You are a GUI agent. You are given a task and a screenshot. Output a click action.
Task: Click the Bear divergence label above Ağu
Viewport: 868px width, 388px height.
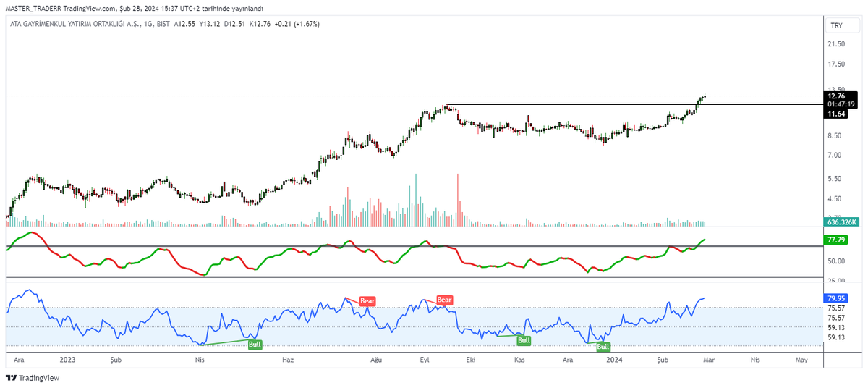367,300
